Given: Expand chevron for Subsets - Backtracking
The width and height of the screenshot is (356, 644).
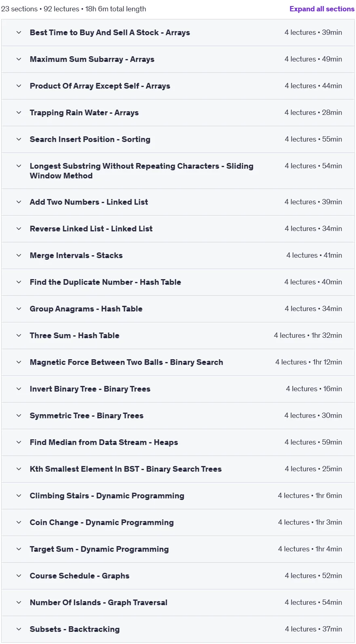Looking at the screenshot, I should tap(19, 629).
